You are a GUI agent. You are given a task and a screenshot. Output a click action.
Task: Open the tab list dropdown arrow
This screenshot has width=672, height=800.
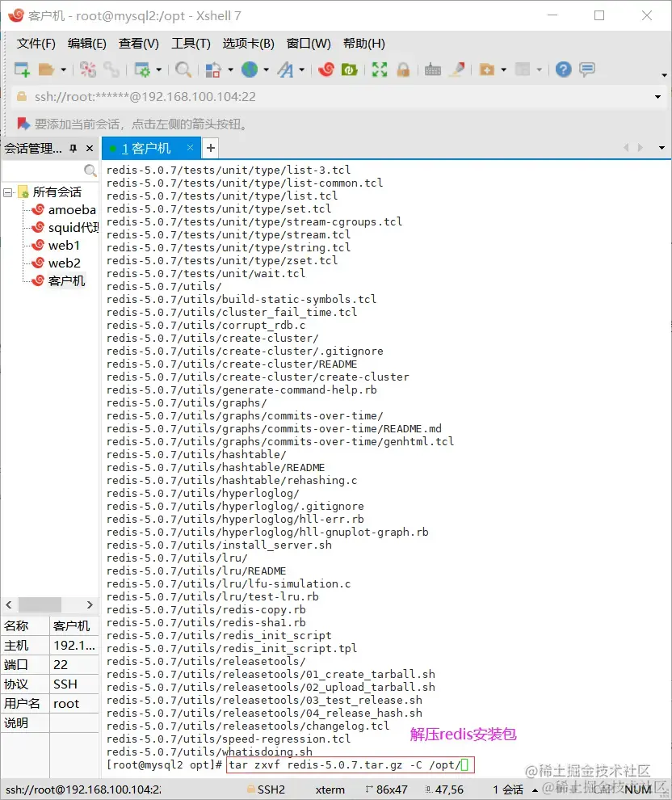(661, 148)
